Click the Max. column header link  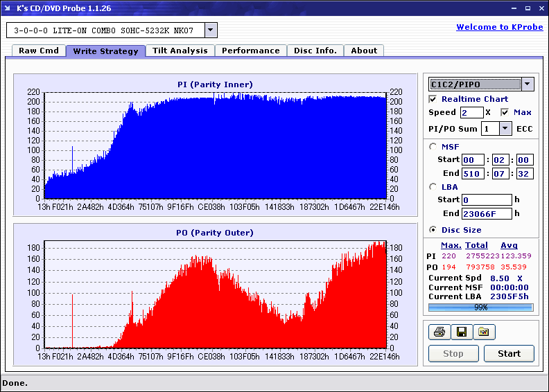451,245
